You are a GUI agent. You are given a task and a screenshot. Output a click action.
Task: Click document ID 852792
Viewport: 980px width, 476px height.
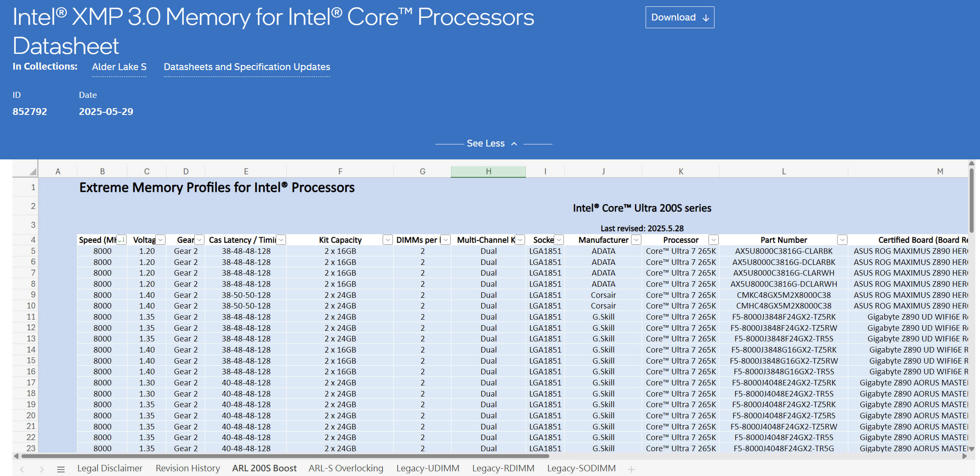30,112
